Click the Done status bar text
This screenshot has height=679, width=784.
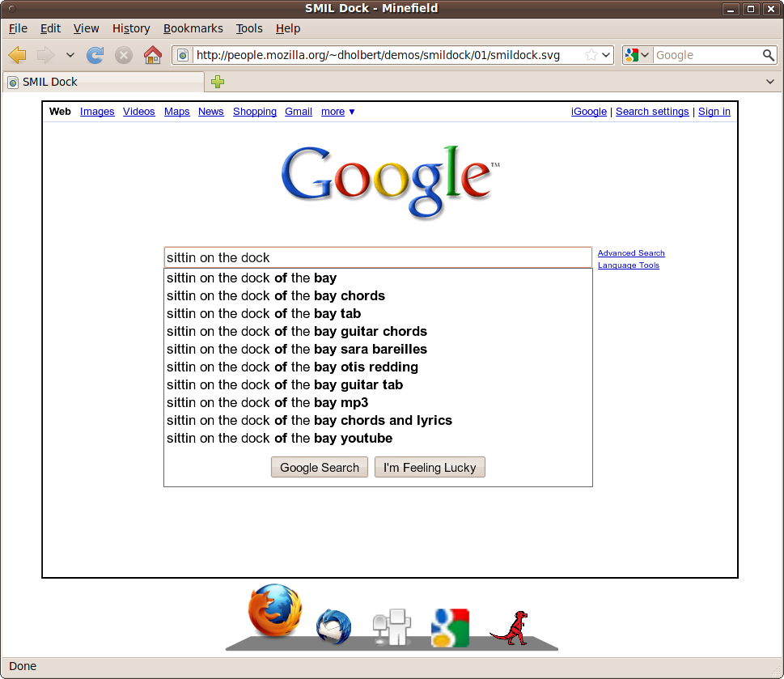pyautogui.click(x=23, y=666)
